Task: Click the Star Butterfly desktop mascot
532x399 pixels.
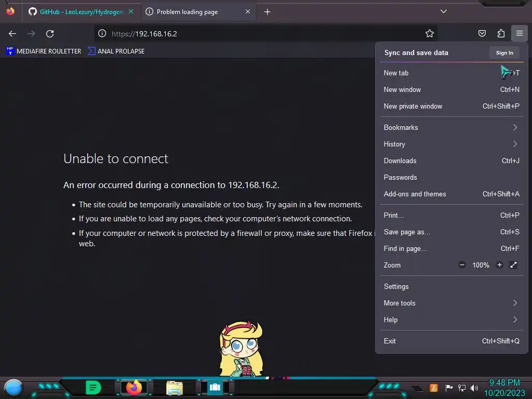Action: tap(241, 349)
